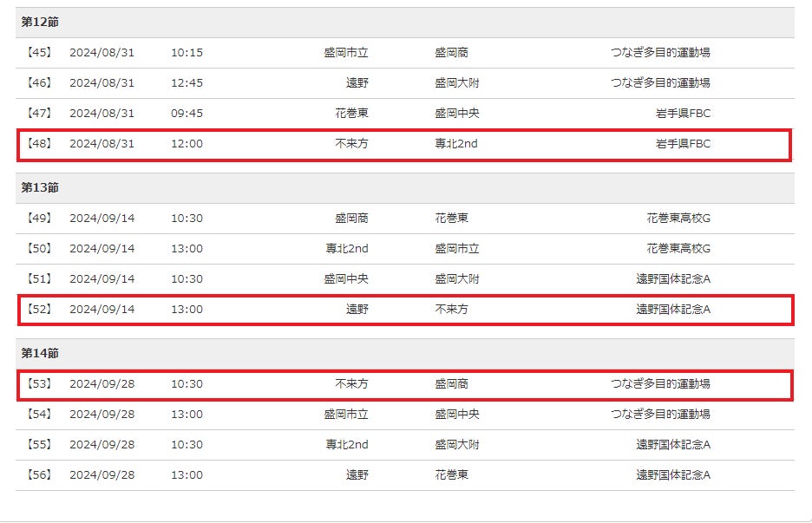Click the 第14節 section header
Image resolution: width=812 pixels, height=523 pixels.
(40, 353)
